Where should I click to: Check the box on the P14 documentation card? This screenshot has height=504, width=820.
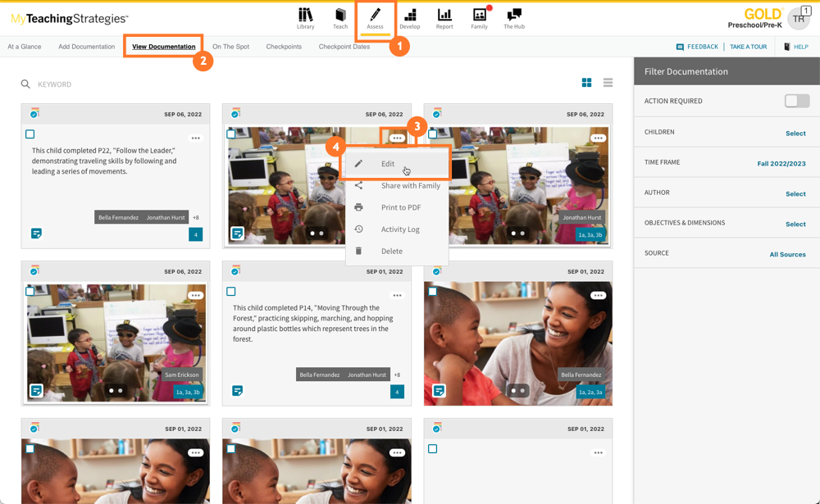pos(231,292)
